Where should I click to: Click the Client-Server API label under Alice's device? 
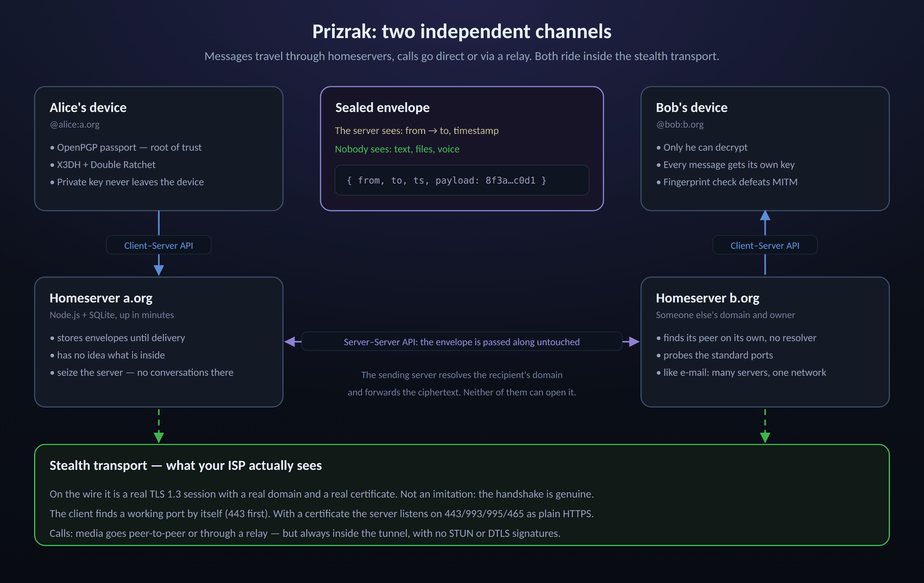pyautogui.click(x=159, y=246)
